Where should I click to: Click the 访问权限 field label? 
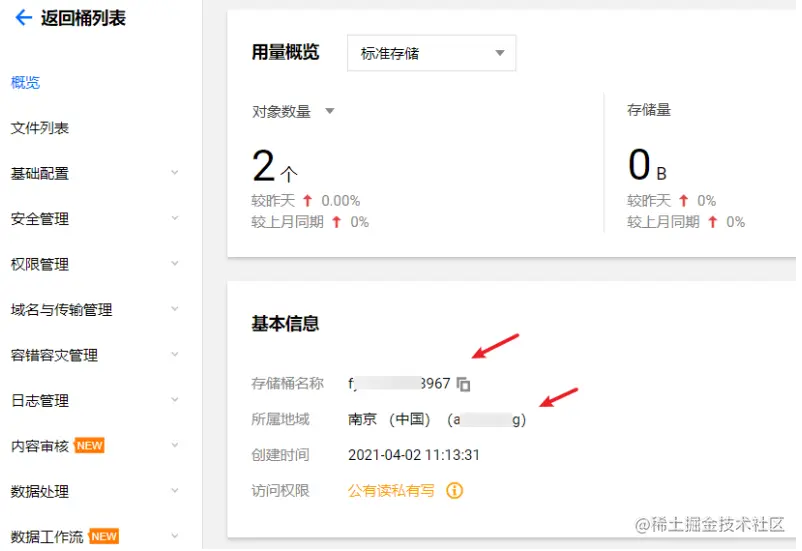click(280, 491)
